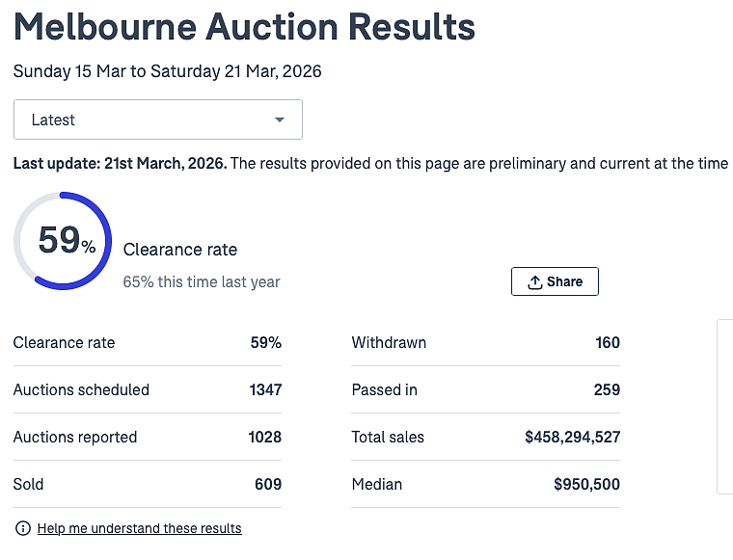Click the dropdown caret arrow in Latest selector
Screen dimensions: 733x560
click(x=280, y=120)
